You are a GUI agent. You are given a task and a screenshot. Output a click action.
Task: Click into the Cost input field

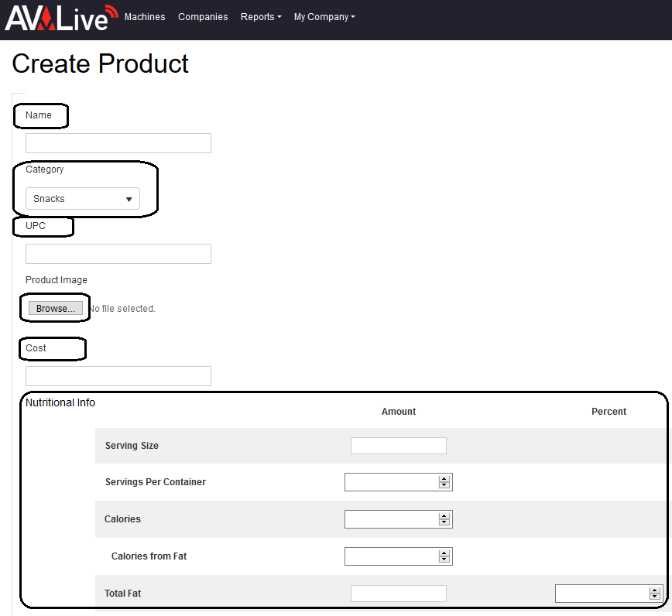(x=118, y=375)
